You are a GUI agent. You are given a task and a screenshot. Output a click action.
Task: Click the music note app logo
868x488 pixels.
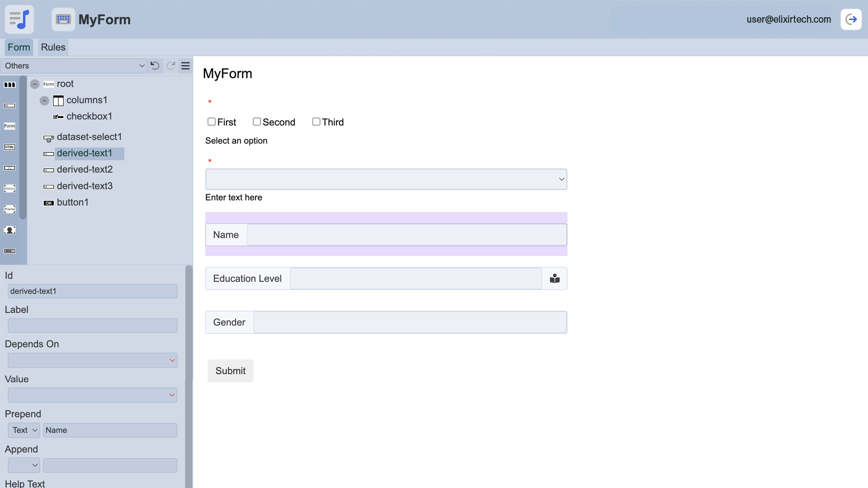tap(19, 19)
